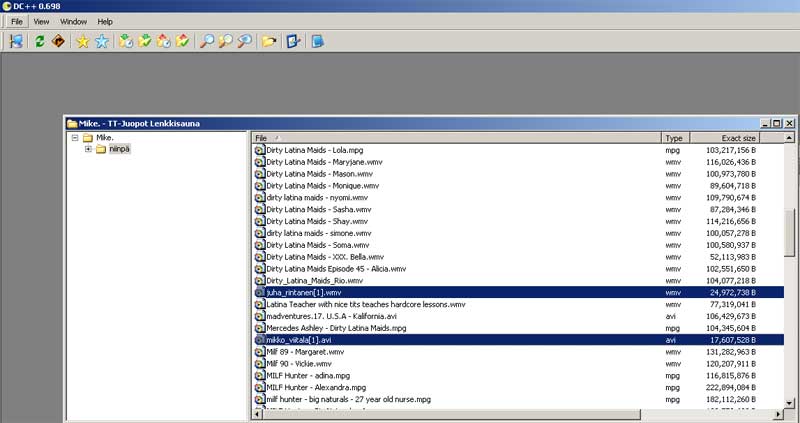Open the Notepad toolbar icon
Viewport: 800px width, 423px height.
pyautogui.click(x=317, y=41)
